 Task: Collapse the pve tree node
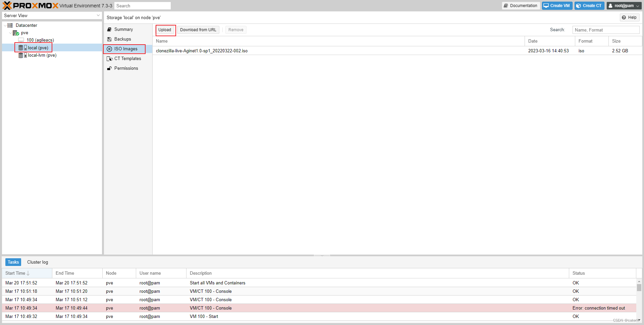tap(10, 33)
